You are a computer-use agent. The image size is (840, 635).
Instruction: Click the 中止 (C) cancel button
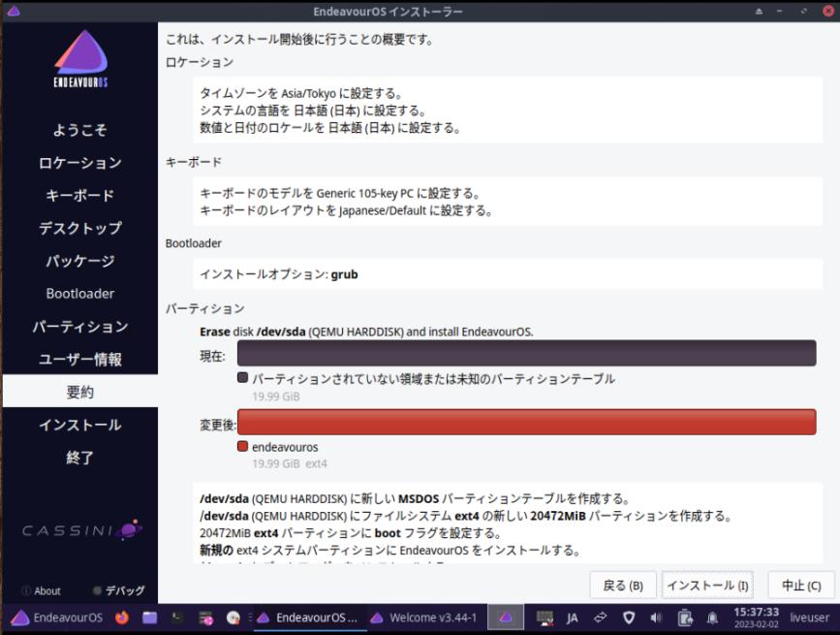pyautogui.click(x=801, y=586)
